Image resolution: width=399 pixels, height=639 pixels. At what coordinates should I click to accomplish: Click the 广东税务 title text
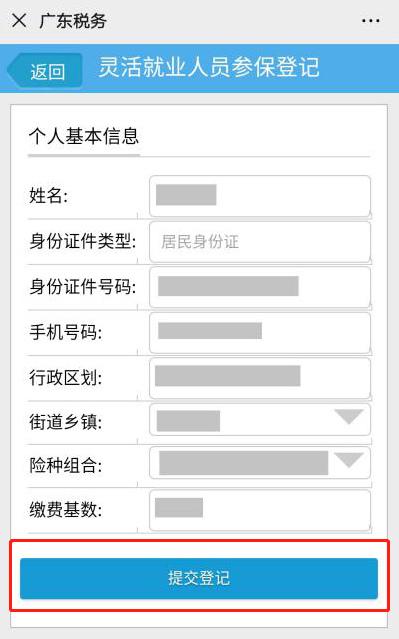point(73,21)
